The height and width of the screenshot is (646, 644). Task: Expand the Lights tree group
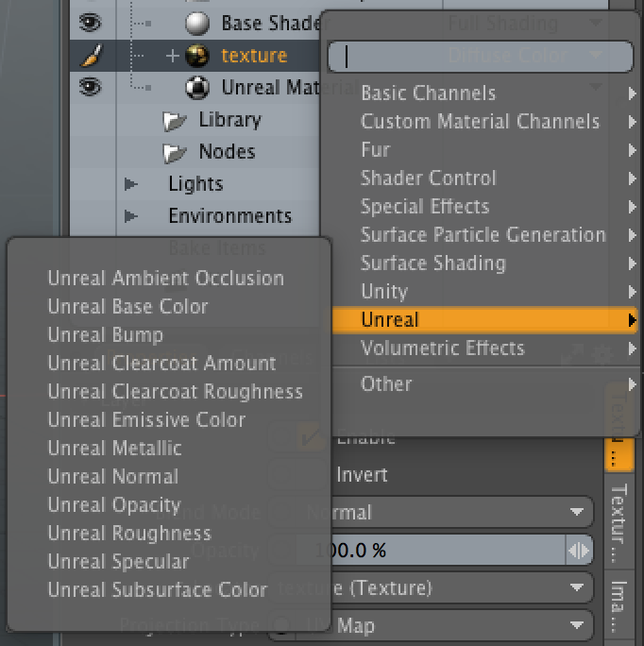click(131, 184)
